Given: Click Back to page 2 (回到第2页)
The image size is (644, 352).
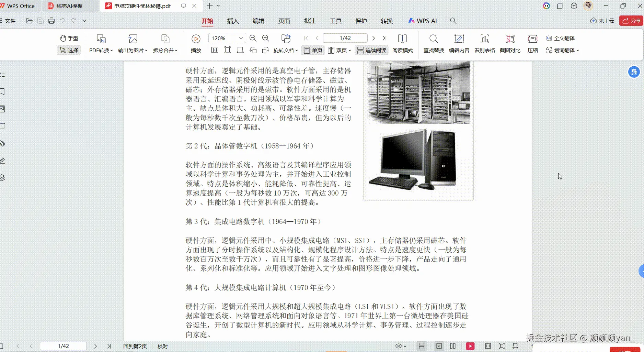Looking at the screenshot, I should [x=135, y=346].
